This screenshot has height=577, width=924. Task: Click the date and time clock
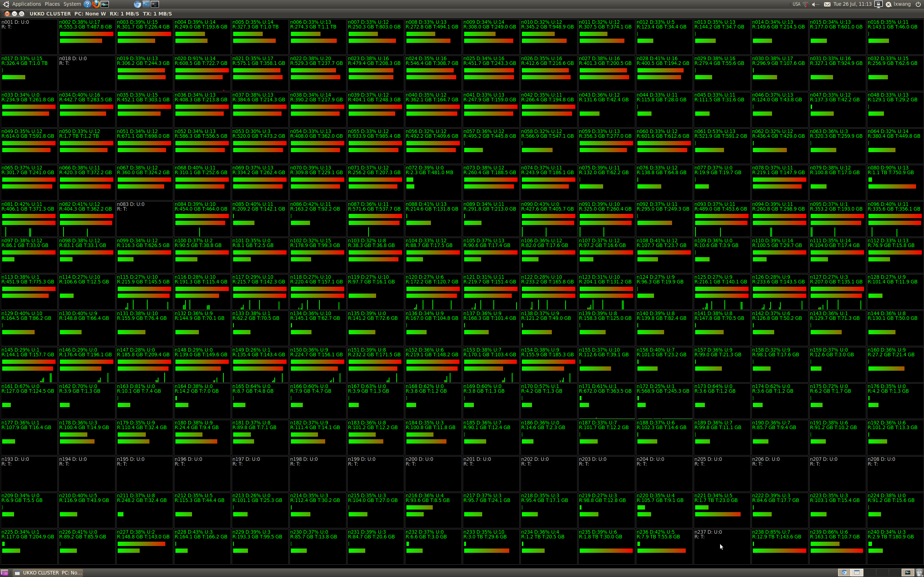(x=852, y=4)
